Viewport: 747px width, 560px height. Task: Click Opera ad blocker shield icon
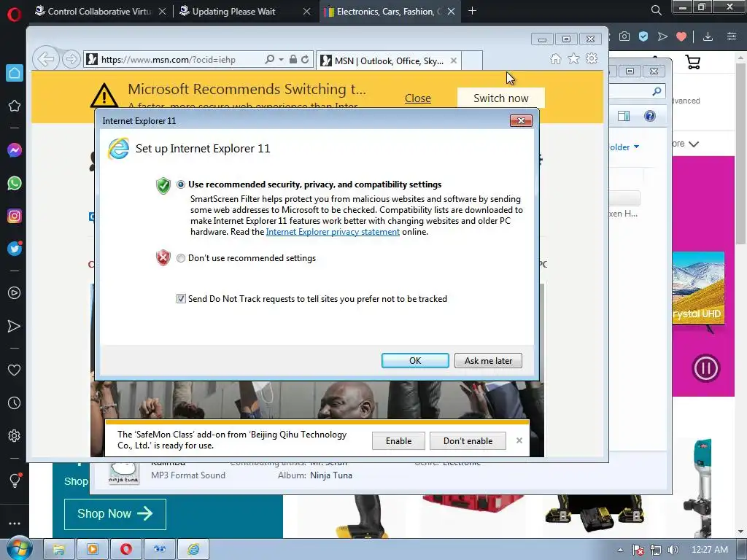pyautogui.click(x=643, y=36)
